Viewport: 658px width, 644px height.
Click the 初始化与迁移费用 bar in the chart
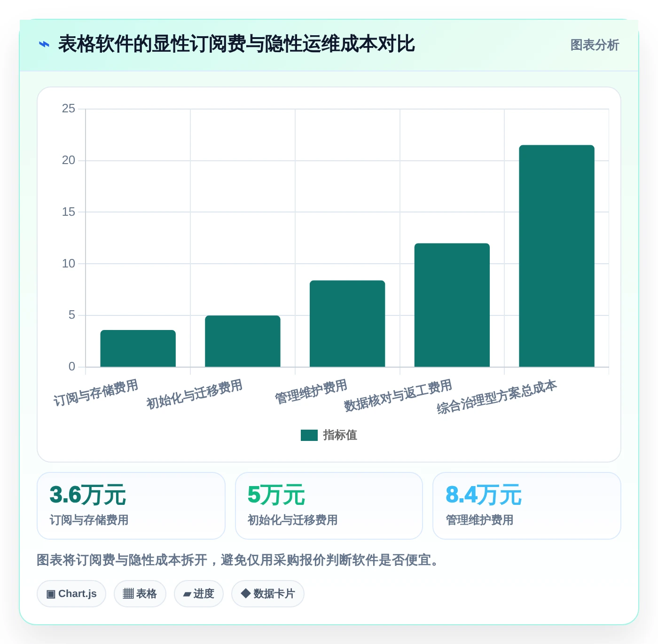coord(243,341)
